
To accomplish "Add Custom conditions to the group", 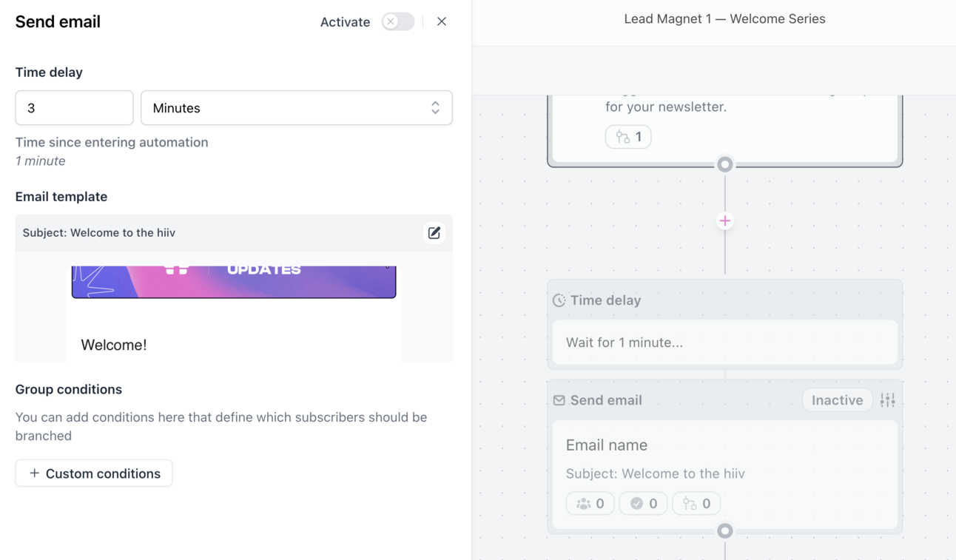I will coord(94,473).
